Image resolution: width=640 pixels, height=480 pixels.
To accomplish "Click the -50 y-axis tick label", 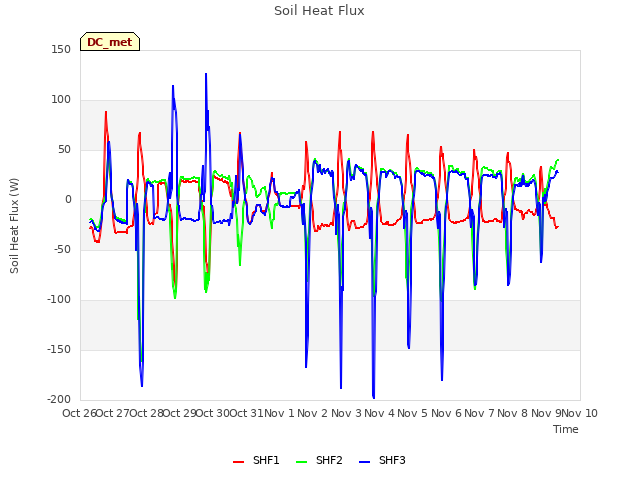I will point(62,249).
